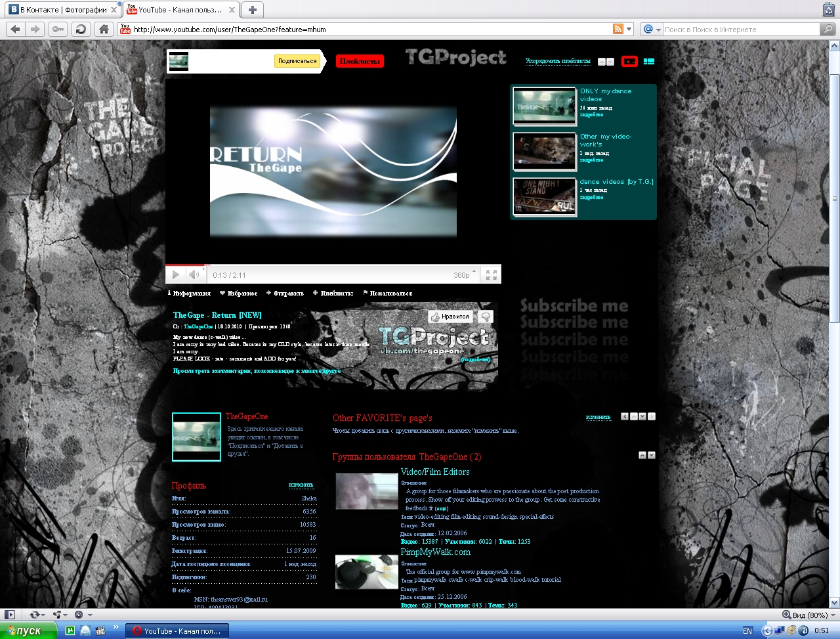Open the 'Вид (80%)' zoom dropdown
840x639 pixels.
point(809,615)
